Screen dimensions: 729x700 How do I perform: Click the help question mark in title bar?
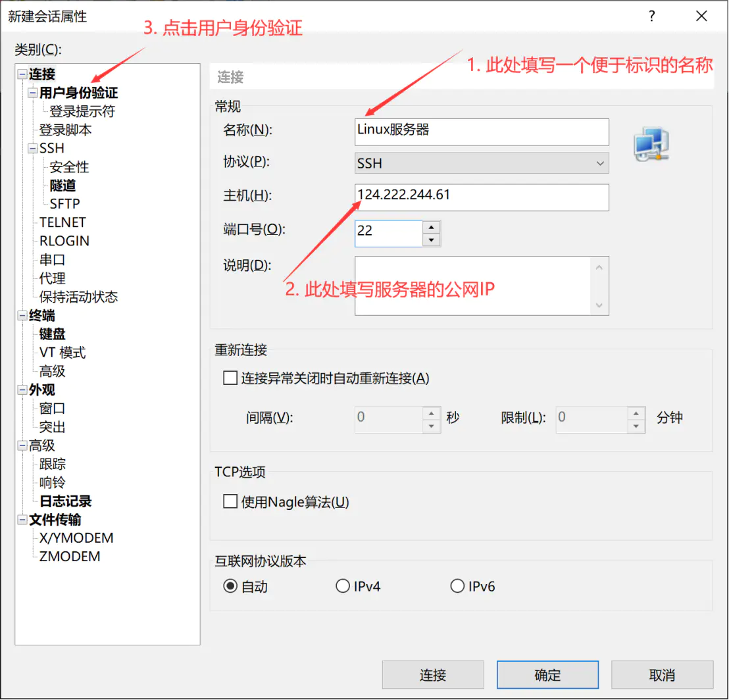tap(651, 16)
